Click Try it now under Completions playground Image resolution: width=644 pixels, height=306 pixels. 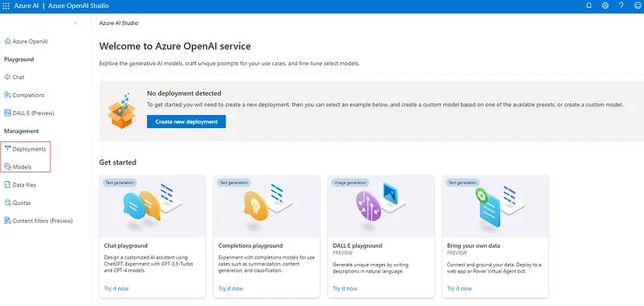click(230, 288)
